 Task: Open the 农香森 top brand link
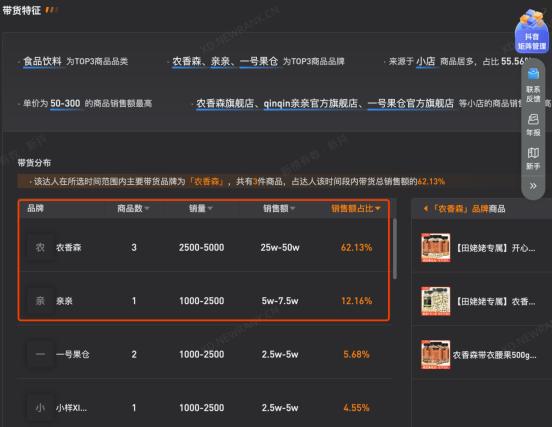pyautogui.click(x=187, y=61)
